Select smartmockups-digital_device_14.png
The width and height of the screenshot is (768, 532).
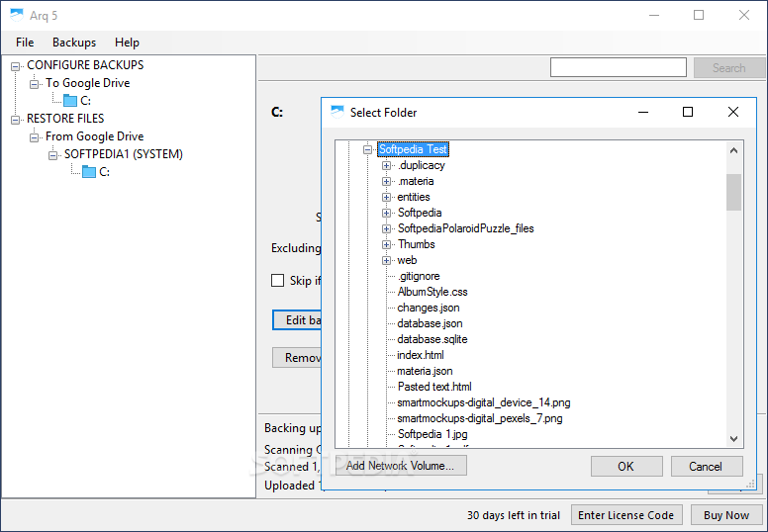(483, 402)
